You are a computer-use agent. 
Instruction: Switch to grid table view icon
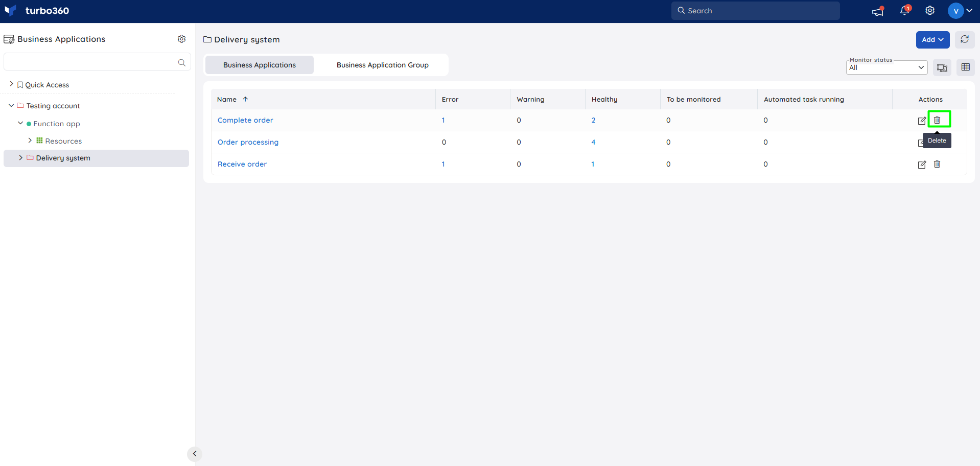click(966, 67)
